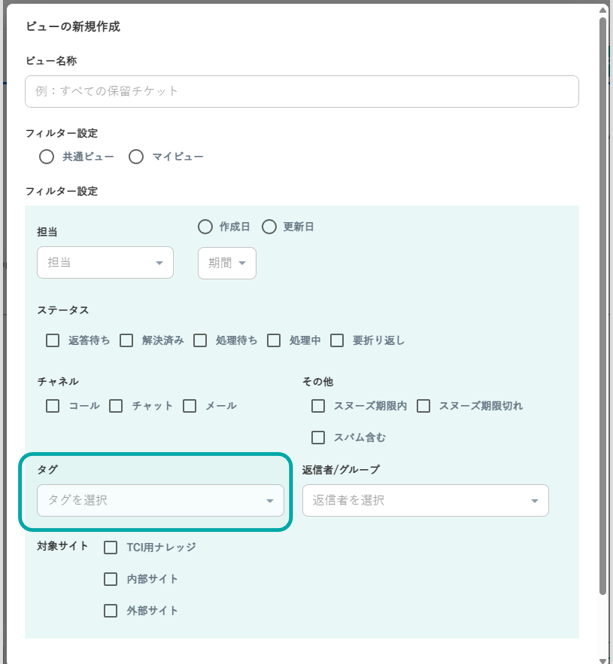
Task: Tick the 処理待ち checkbox
Action: coord(200,340)
